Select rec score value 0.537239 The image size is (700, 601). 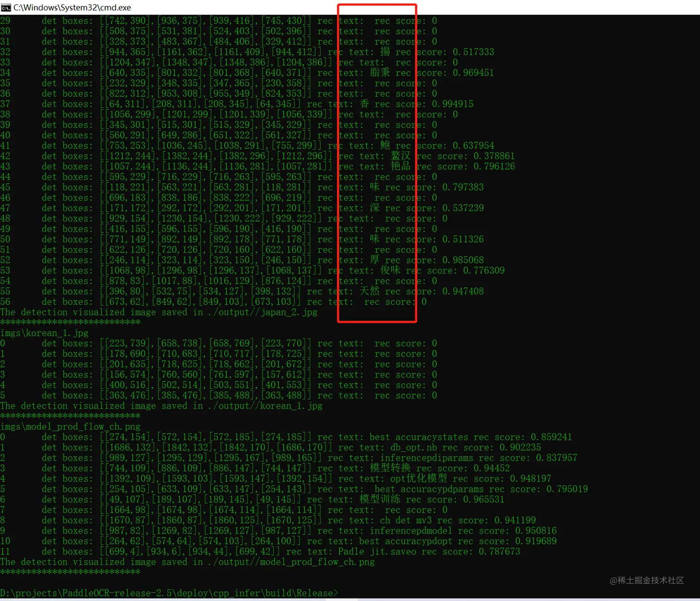click(x=463, y=208)
